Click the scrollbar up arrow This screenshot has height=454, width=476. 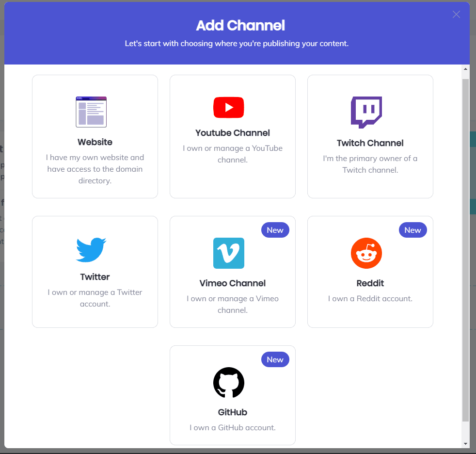(465, 69)
